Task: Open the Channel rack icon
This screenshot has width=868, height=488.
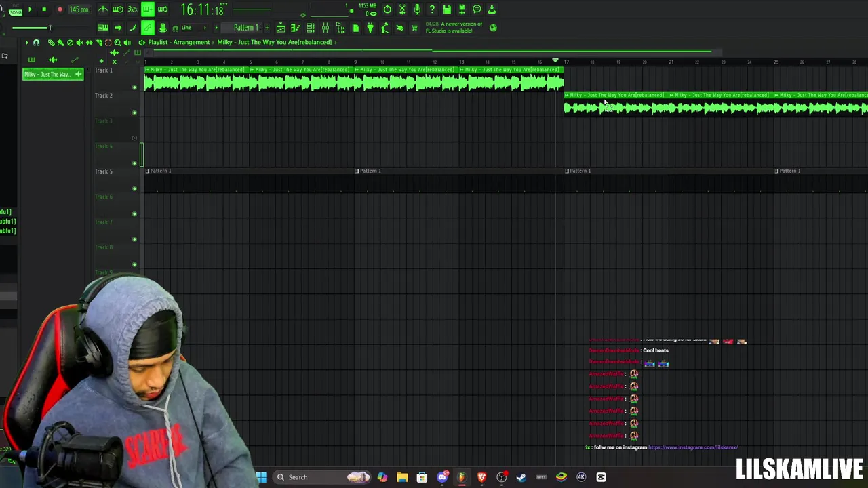Action: [x=311, y=28]
